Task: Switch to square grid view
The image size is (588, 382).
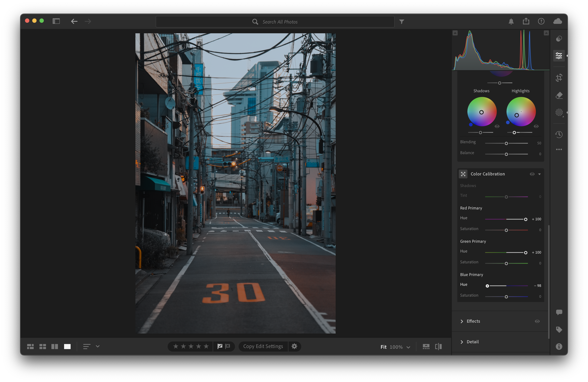Action: point(43,347)
